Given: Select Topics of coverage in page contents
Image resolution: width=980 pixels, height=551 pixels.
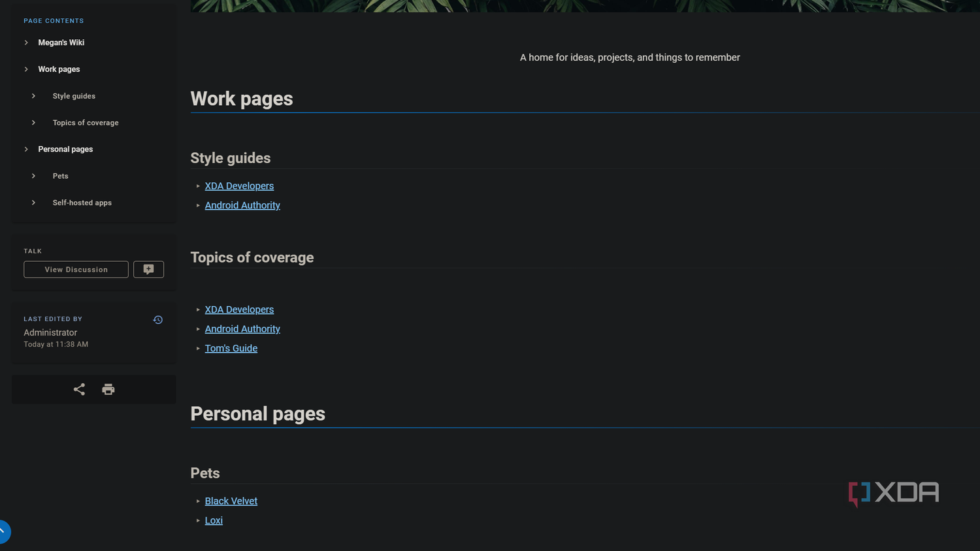Looking at the screenshot, I should coord(86,123).
